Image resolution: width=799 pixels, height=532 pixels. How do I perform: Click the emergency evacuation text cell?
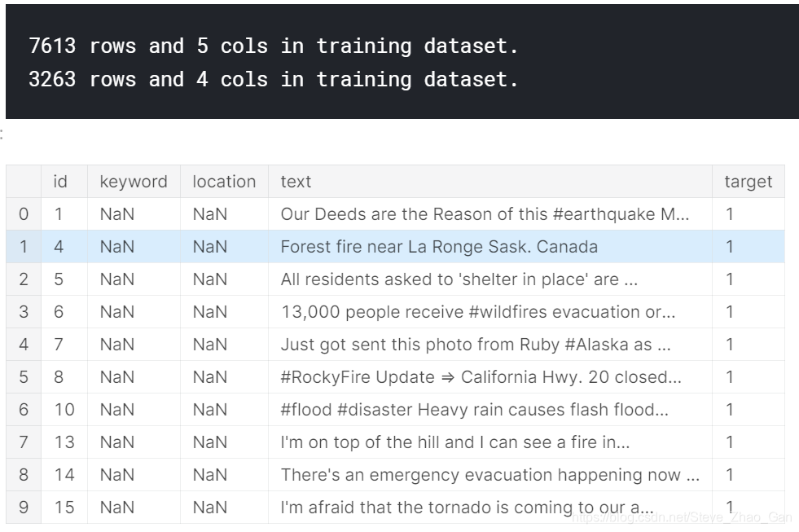click(x=489, y=475)
